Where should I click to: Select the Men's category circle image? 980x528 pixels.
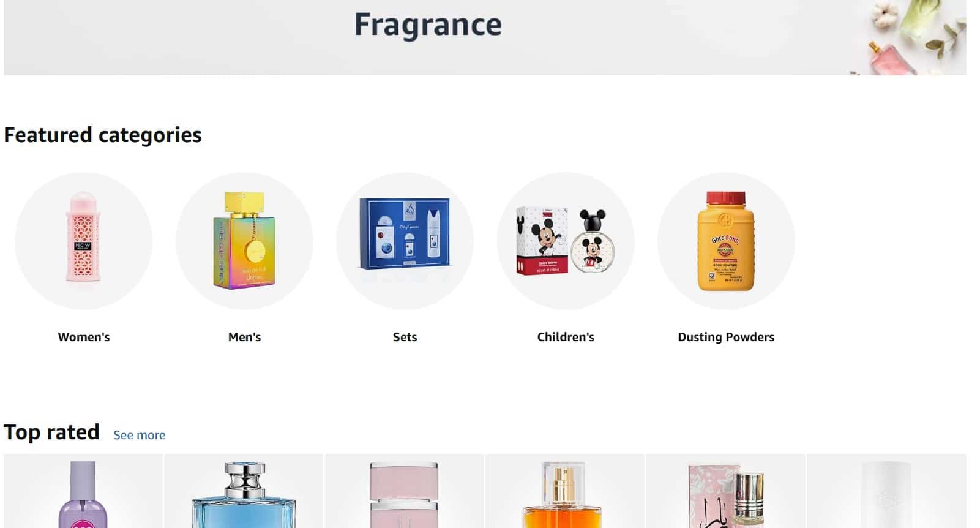click(x=244, y=241)
